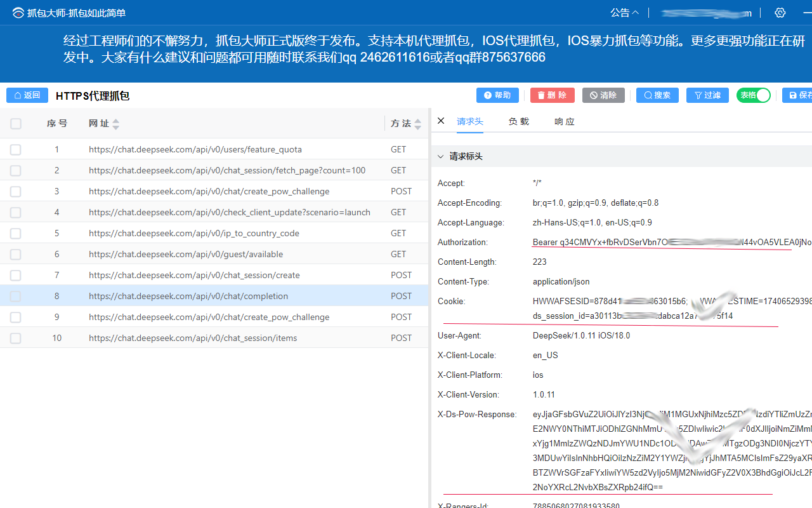Click the User-Agent value DeepSeek/1.0.11 iOS/18.0
The image size is (812, 508).
[x=581, y=335]
